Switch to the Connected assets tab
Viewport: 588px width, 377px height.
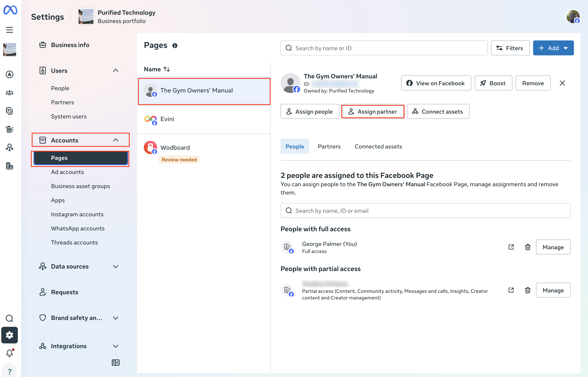tap(378, 146)
